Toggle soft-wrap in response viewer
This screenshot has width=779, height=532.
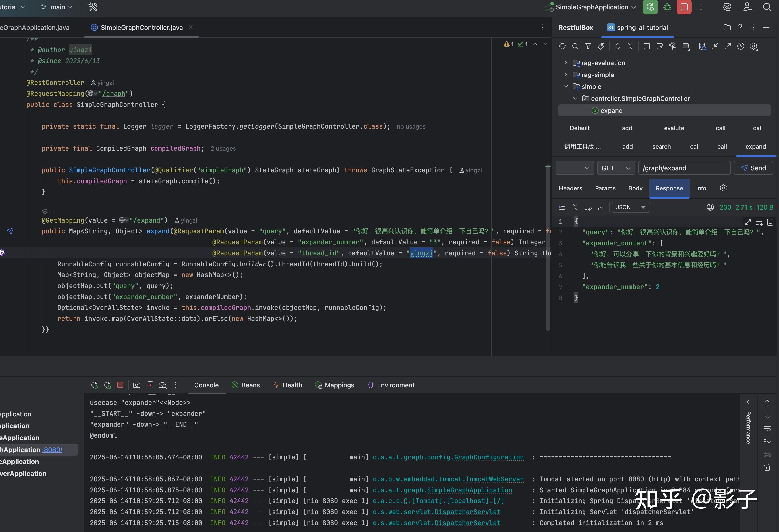pyautogui.click(x=588, y=207)
